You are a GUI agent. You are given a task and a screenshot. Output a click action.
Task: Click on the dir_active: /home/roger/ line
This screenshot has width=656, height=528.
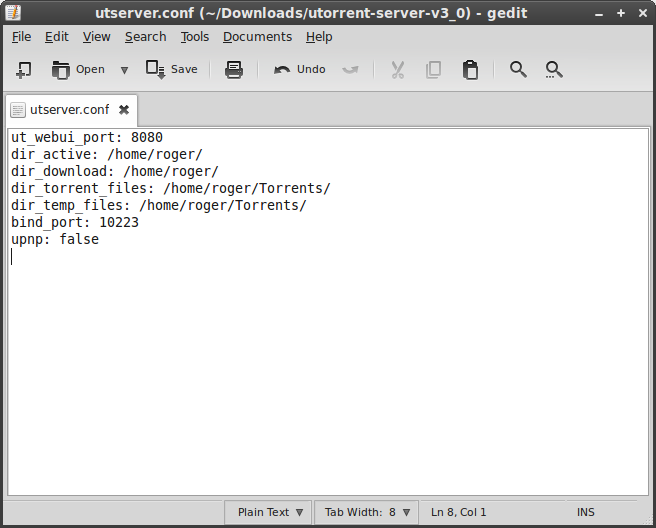pos(107,154)
